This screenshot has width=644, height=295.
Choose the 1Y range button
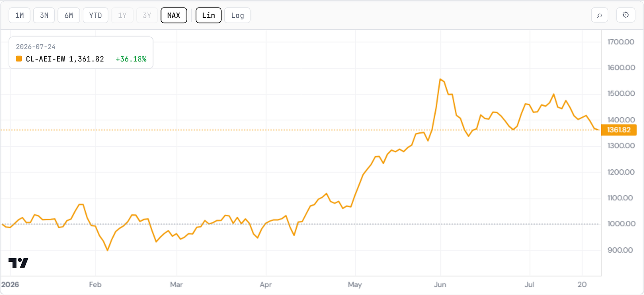(122, 15)
